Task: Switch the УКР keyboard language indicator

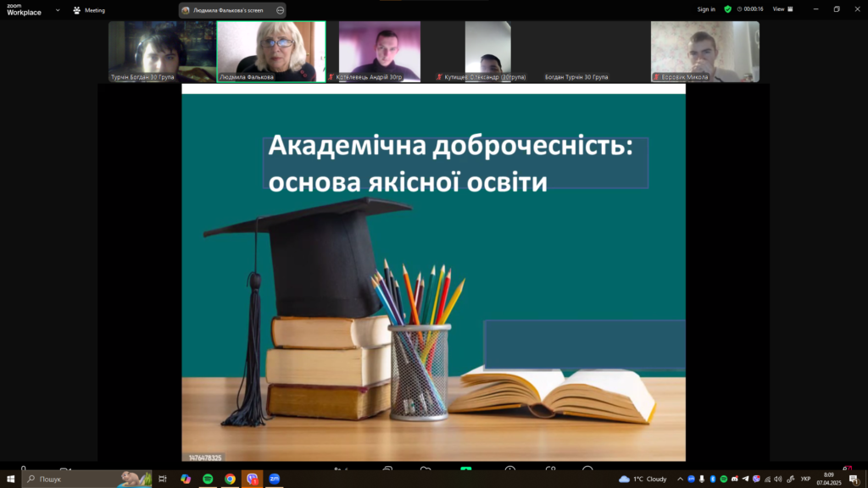Action: click(805, 479)
